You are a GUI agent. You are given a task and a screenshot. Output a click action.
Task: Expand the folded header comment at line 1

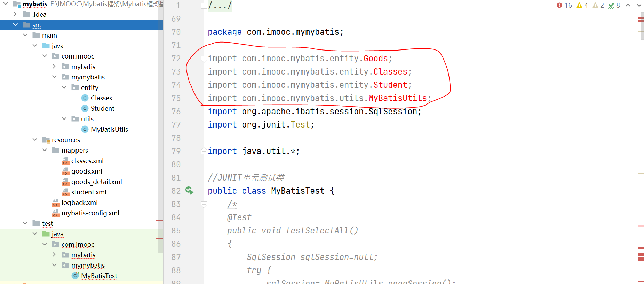coord(204,6)
